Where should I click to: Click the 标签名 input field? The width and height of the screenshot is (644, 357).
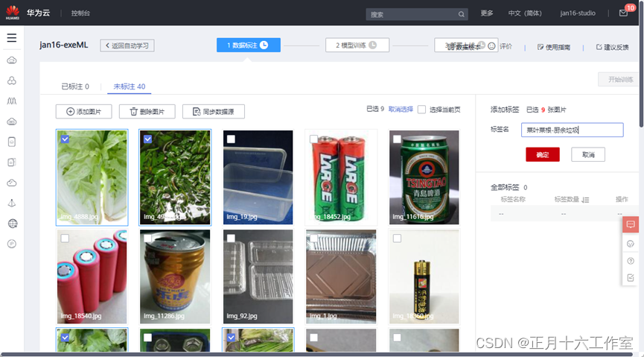click(572, 130)
